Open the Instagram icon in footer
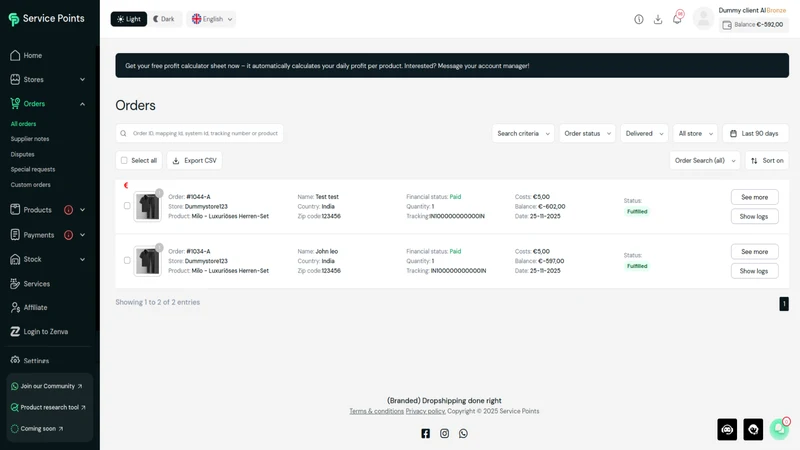Viewport: 800px width, 450px height. pyautogui.click(x=444, y=433)
